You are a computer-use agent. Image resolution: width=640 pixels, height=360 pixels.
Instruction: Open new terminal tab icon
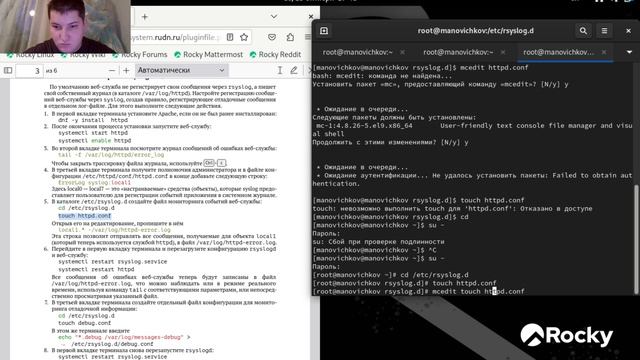click(324, 31)
